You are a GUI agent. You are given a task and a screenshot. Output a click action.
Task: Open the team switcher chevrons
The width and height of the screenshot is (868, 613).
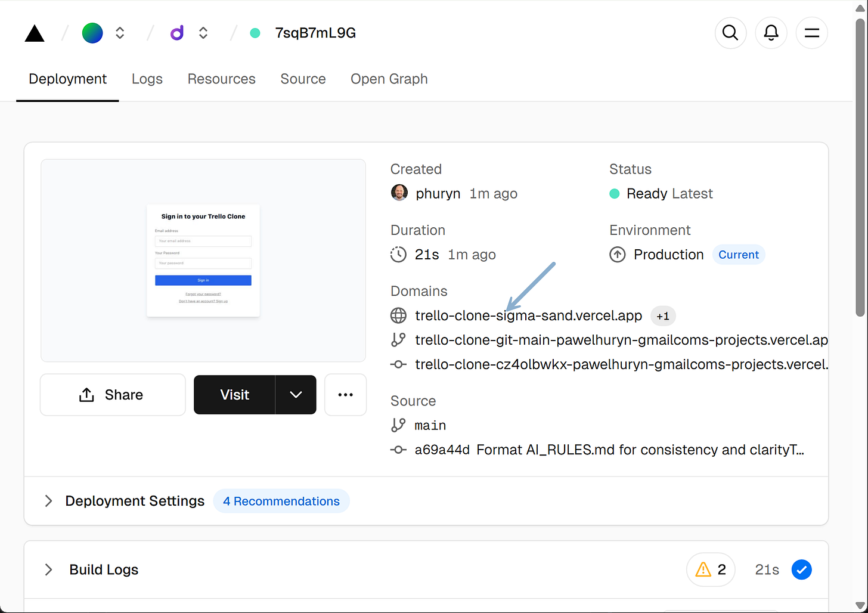point(120,33)
